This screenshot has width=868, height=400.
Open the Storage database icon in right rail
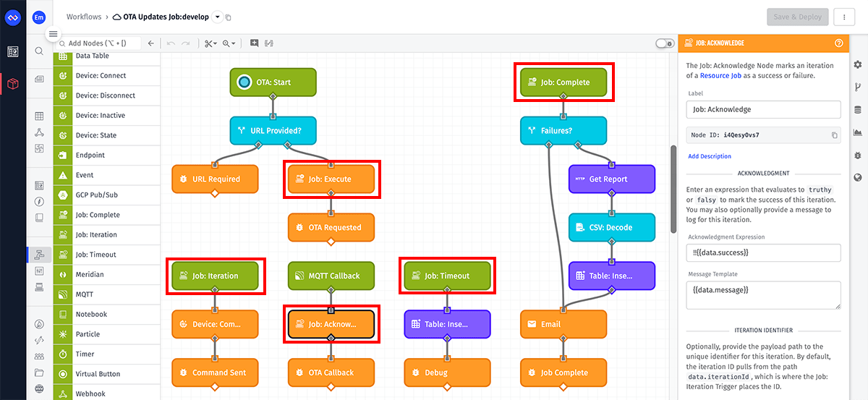[858, 110]
